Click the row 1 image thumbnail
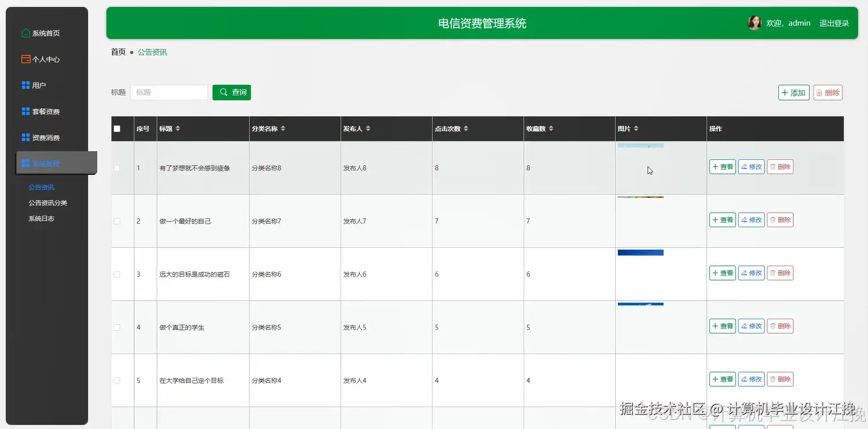Screen dimensions: 868x429 (x=640, y=145)
